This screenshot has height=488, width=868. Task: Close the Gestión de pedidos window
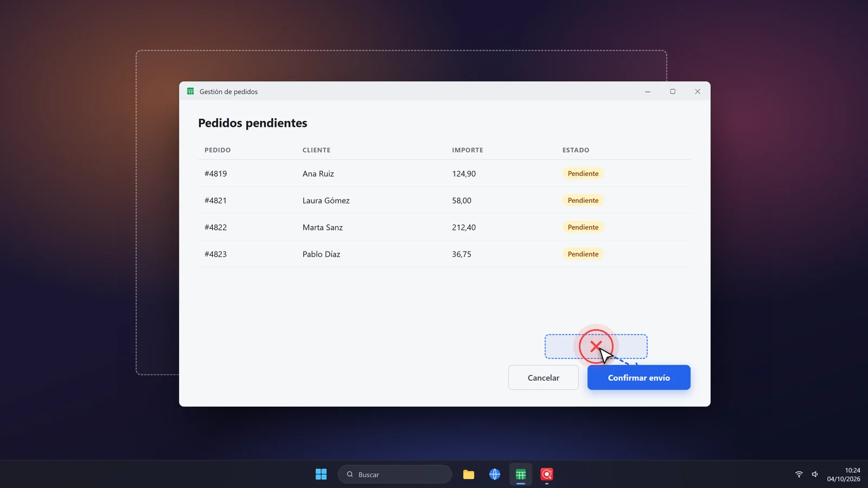(698, 92)
